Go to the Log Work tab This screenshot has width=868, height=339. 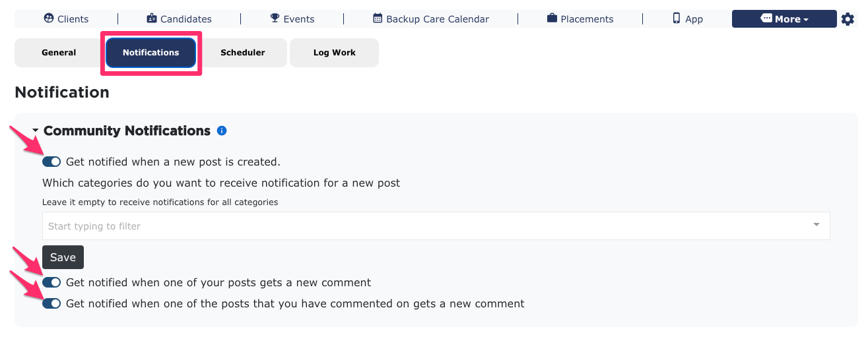(x=334, y=53)
